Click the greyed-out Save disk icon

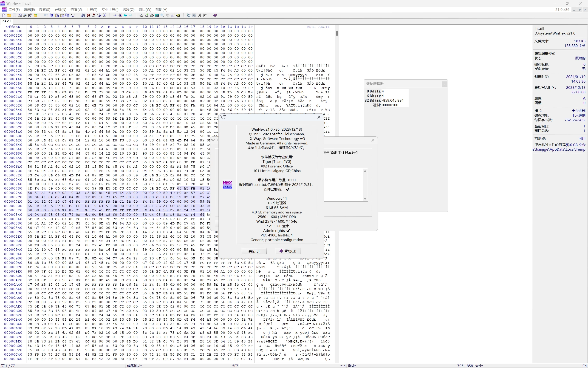coord(14,15)
